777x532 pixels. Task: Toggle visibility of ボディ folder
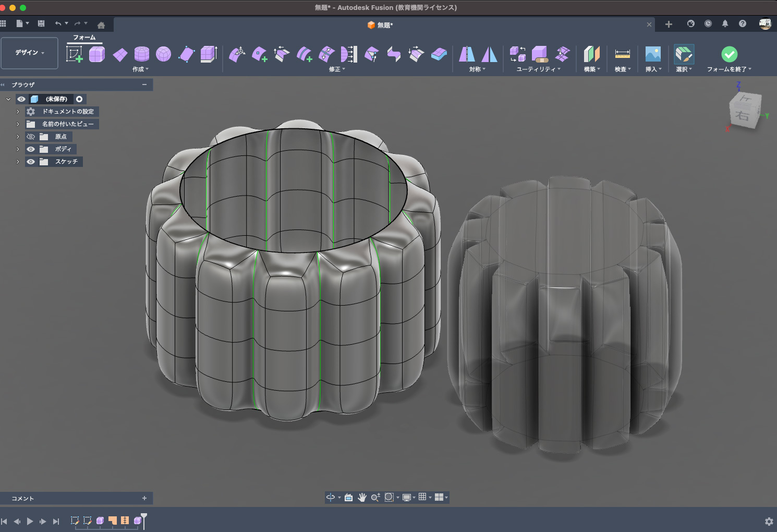pos(31,149)
